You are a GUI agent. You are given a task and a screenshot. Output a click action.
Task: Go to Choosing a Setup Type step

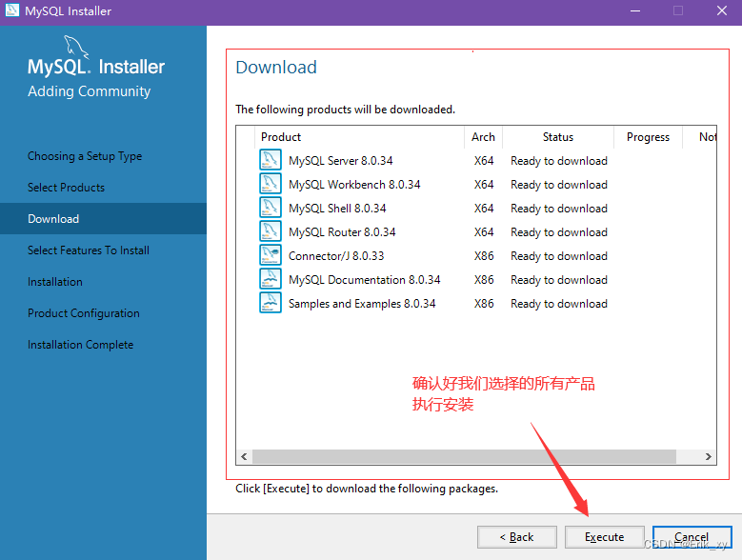pyautogui.click(x=85, y=156)
